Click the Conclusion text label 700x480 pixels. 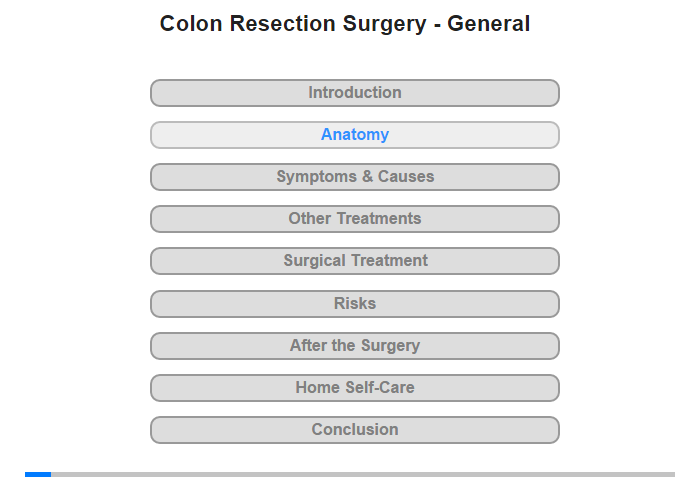coord(355,430)
